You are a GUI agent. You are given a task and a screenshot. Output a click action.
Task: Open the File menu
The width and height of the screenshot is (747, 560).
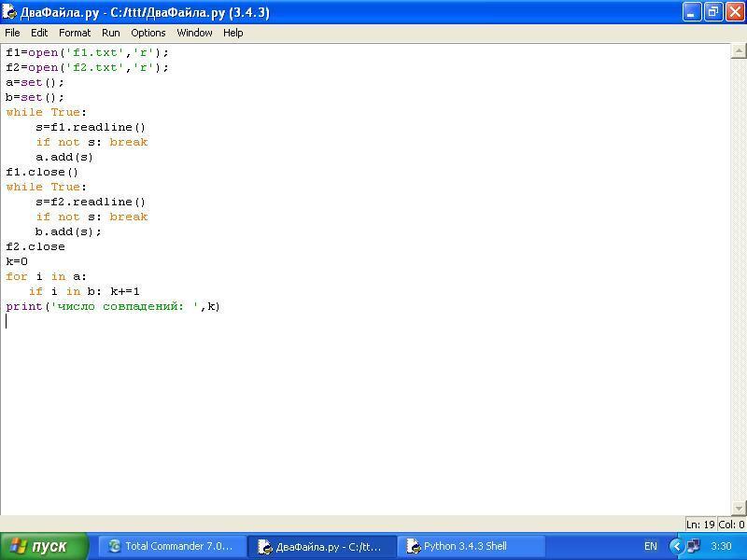point(12,33)
